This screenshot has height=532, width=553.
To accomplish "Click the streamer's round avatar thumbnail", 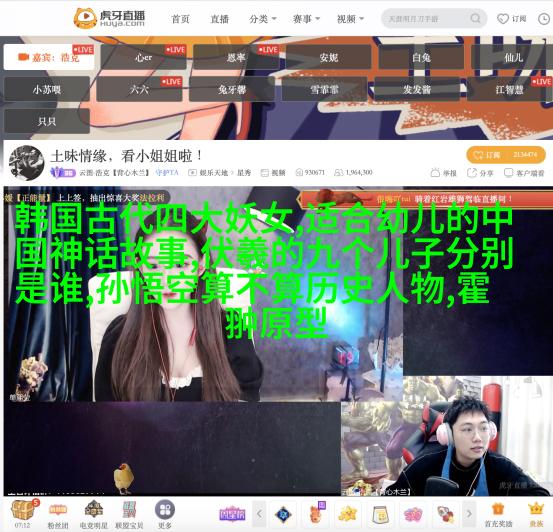I will (x=26, y=163).
